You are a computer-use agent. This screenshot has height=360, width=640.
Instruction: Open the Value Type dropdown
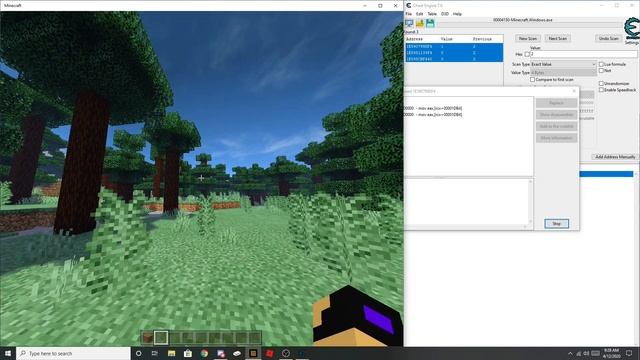[563, 72]
